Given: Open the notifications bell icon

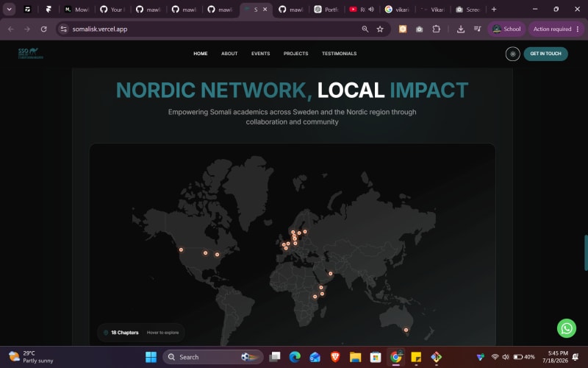Looking at the screenshot, I should (x=576, y=357).
